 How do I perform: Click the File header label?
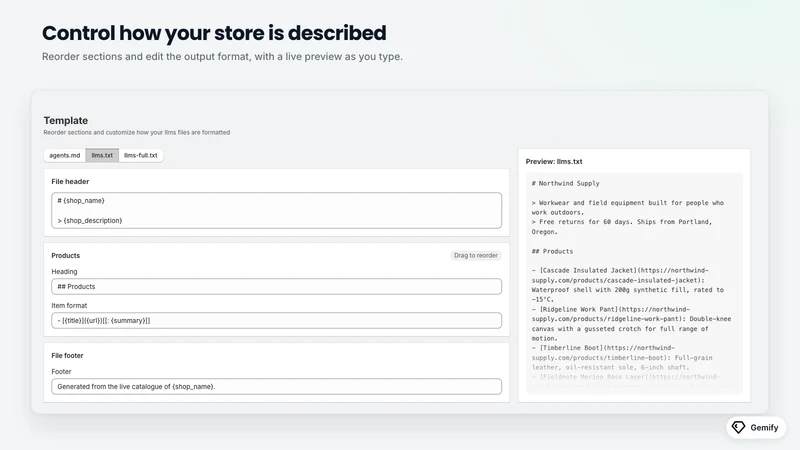[x=70, y=182]
